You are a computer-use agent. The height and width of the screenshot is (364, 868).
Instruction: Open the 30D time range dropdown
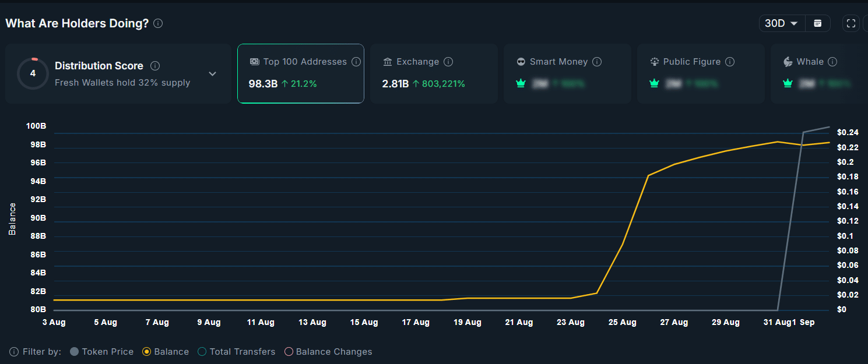click(x=782, y=23)
